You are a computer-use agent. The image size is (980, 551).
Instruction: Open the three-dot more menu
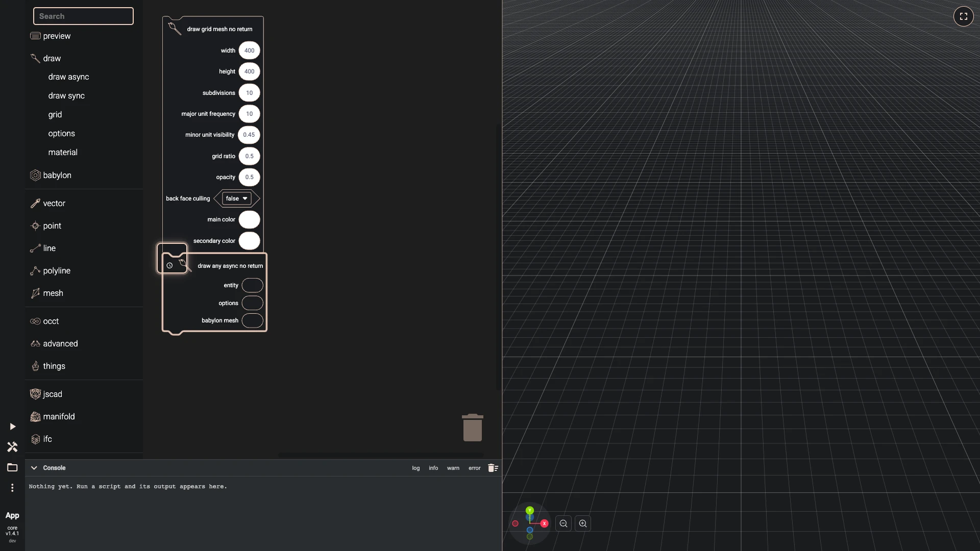coord(12,488)
